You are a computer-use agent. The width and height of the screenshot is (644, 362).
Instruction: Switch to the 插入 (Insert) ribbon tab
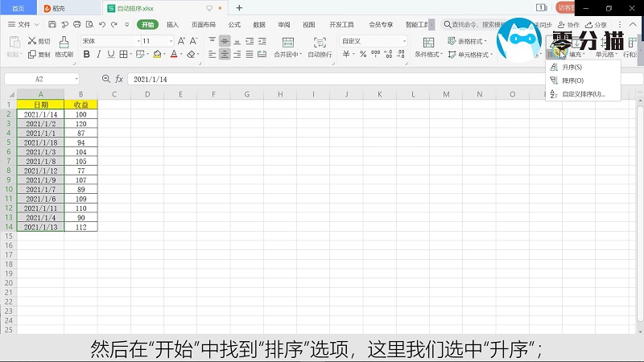pyautogui.click(x=172, y=25)
